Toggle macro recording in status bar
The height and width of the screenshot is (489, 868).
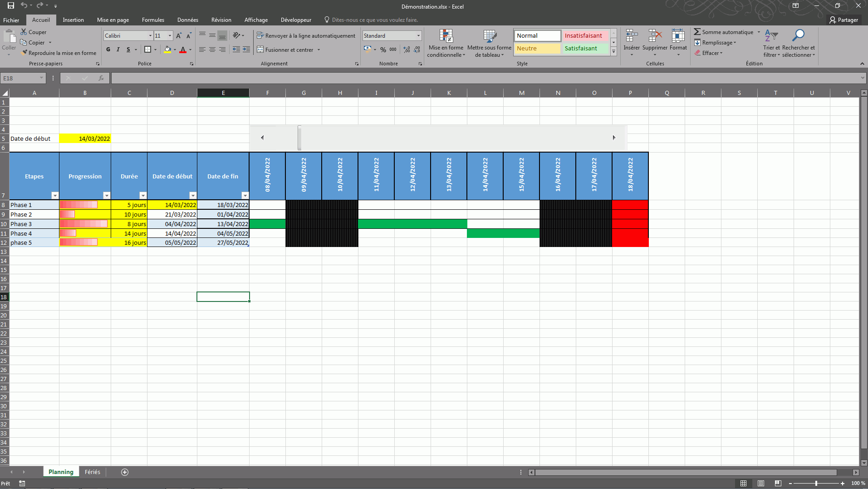[x=22, y=484]
